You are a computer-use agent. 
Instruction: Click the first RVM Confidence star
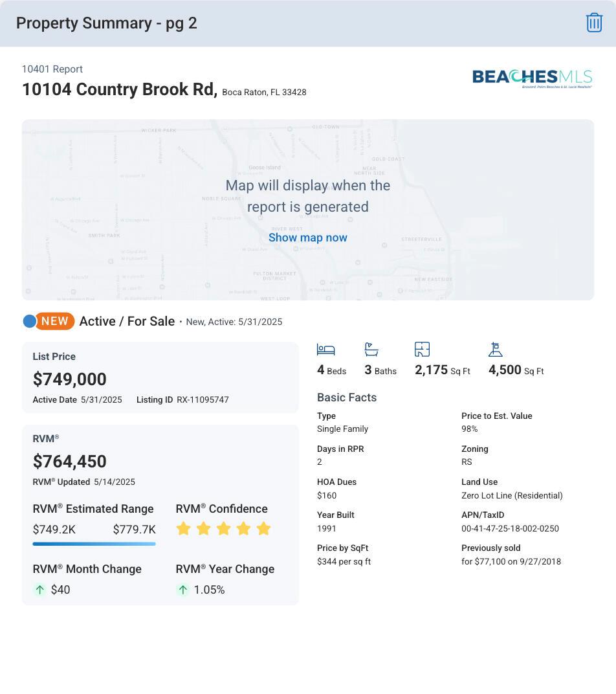pyautogui.click(x=183, y=529)
